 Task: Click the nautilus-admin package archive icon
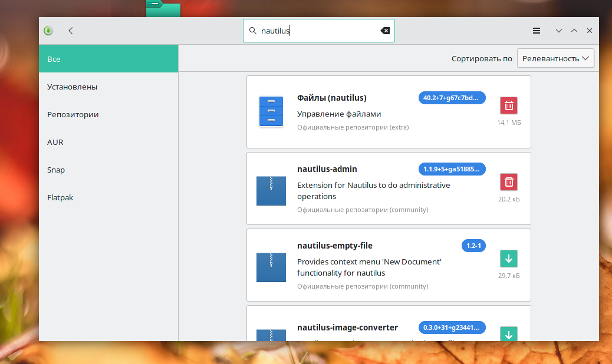coord(271,191)
